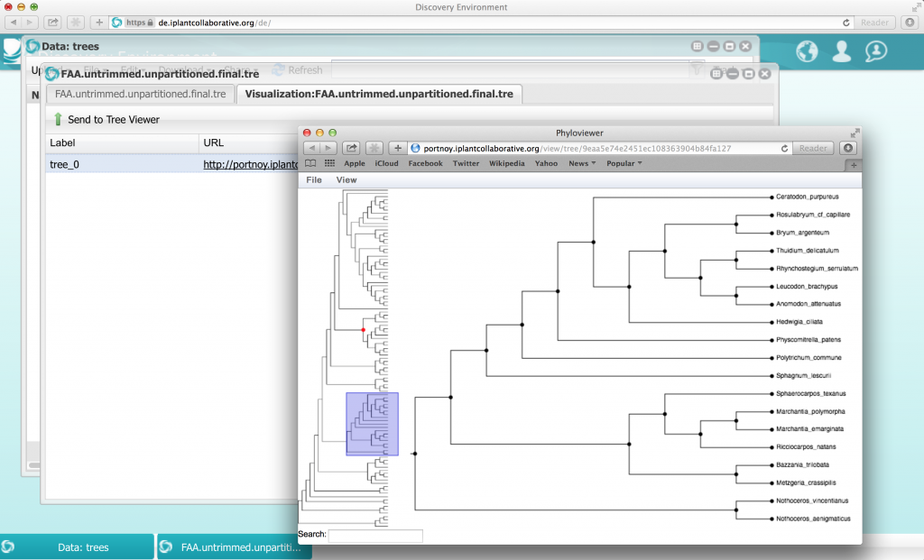Viewport: 924px width, 560px height.
Task: Click the Search field in Phyloviewer
Action: [x=375, y=536]
